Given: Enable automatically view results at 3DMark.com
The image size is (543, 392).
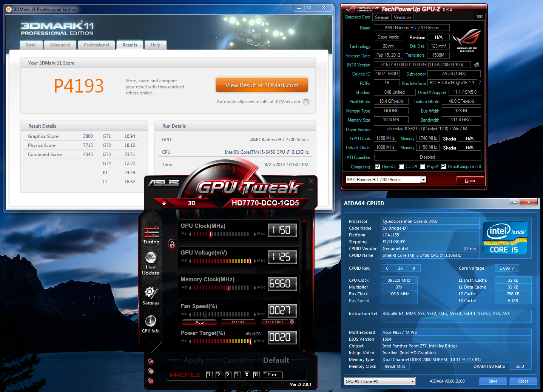Looking at the screenshot, I should click(x=306, y=102).
